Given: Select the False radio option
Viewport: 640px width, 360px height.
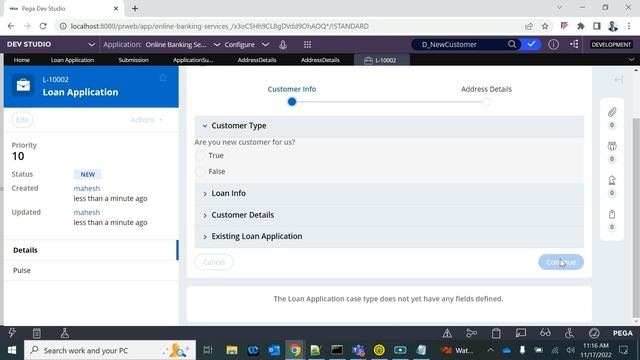Looking at the screenshot, I should coord(200,171).
